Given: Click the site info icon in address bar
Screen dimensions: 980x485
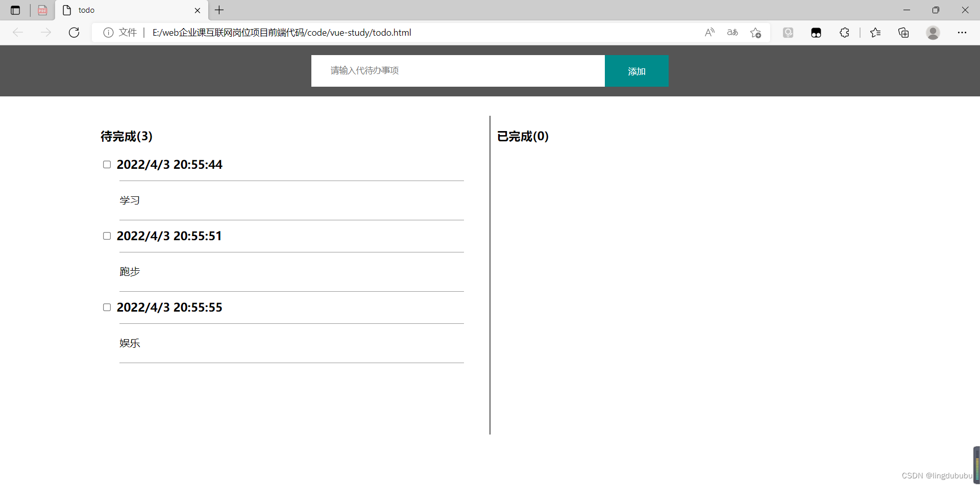Looking at the screenshot, I should [x=108, y=33].
